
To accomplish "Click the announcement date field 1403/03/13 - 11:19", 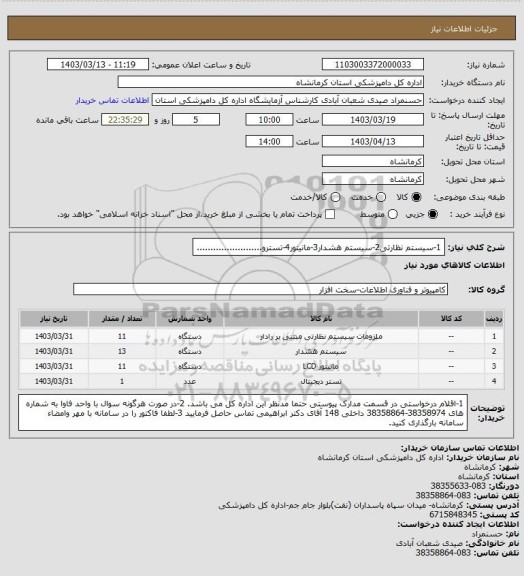I will tap(98, 65).
